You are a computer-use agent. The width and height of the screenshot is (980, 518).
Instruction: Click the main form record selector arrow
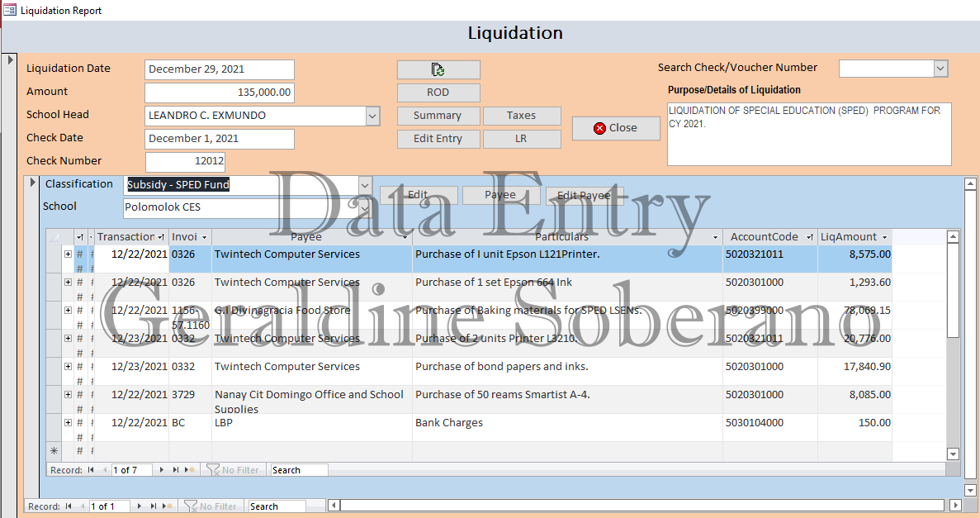(10, 60)
